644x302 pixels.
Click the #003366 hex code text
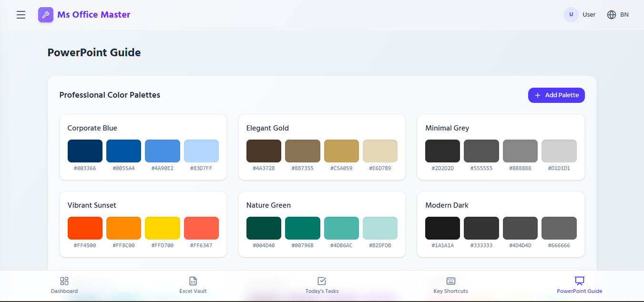coord(85,168)
